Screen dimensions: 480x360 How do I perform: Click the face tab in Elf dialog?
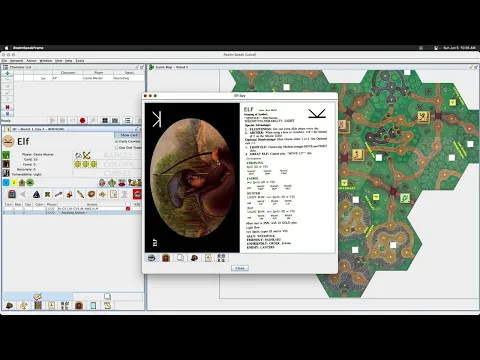pyautogui.click(x=152, y=258)
